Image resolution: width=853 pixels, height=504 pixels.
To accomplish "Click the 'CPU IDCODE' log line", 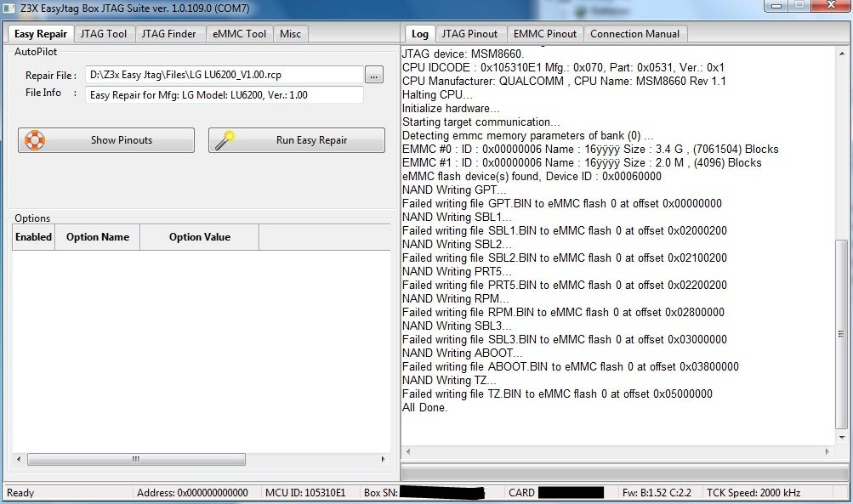I will click(563, 67).
